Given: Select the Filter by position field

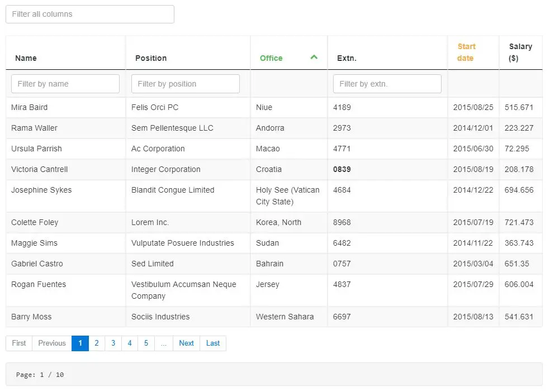Looking at the screenshot, I should (185, 83).
